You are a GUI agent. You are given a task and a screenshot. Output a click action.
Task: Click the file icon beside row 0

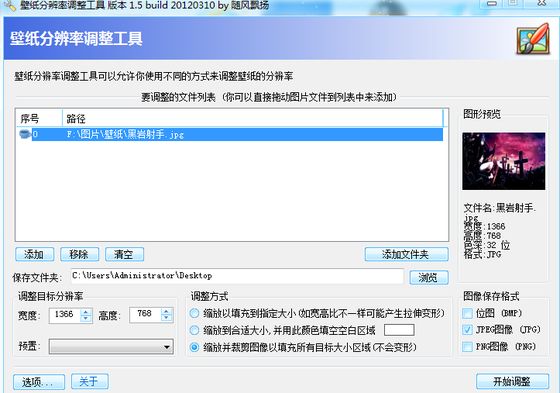click(x=25, y=134)
